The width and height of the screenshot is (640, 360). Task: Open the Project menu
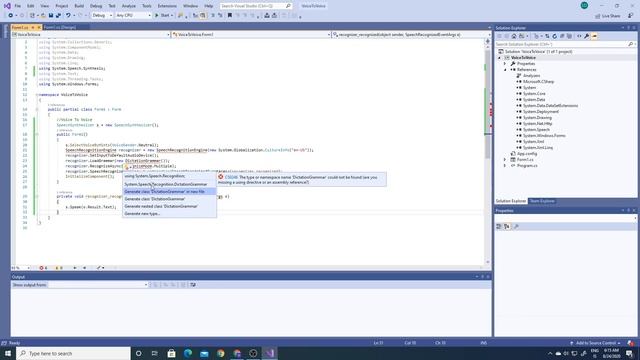pyautogui.click(x=62, y=6)
